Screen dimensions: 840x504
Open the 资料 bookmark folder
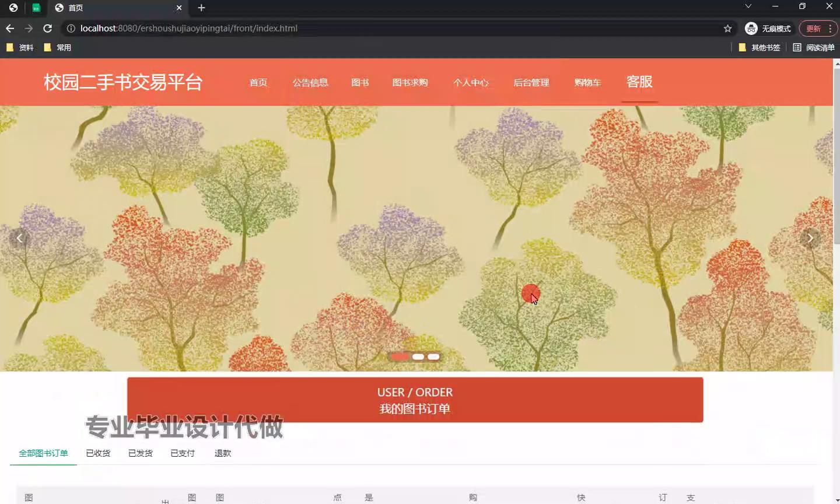(x=20, y=47)
